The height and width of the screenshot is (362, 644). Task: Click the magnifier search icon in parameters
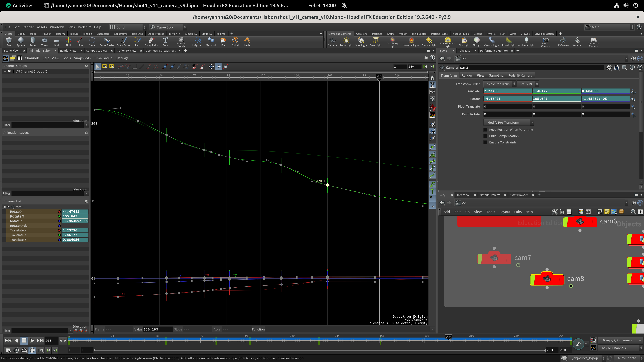pyautogui.click(x=624, y=67)
